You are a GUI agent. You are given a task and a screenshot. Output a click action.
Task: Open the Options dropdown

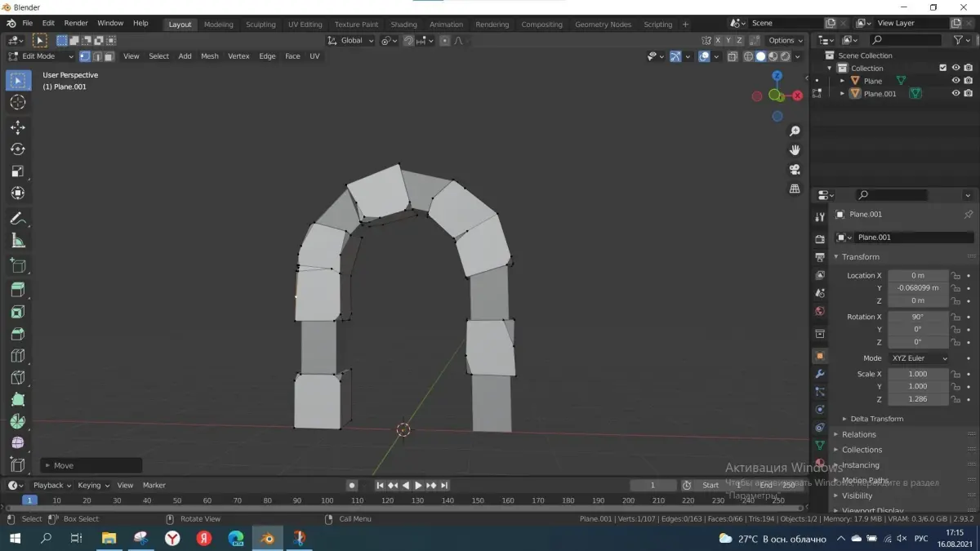point(785,40)
